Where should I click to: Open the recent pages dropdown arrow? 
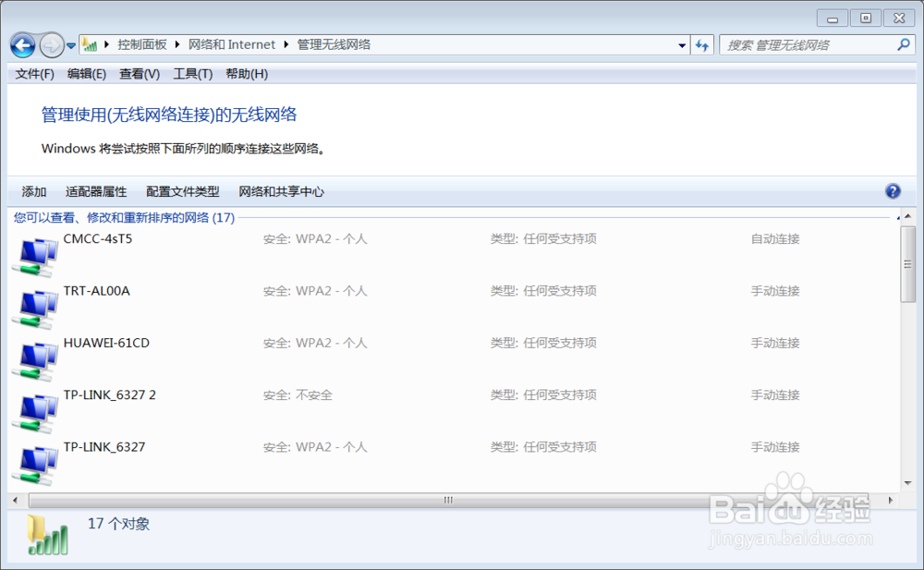point(71,45)
